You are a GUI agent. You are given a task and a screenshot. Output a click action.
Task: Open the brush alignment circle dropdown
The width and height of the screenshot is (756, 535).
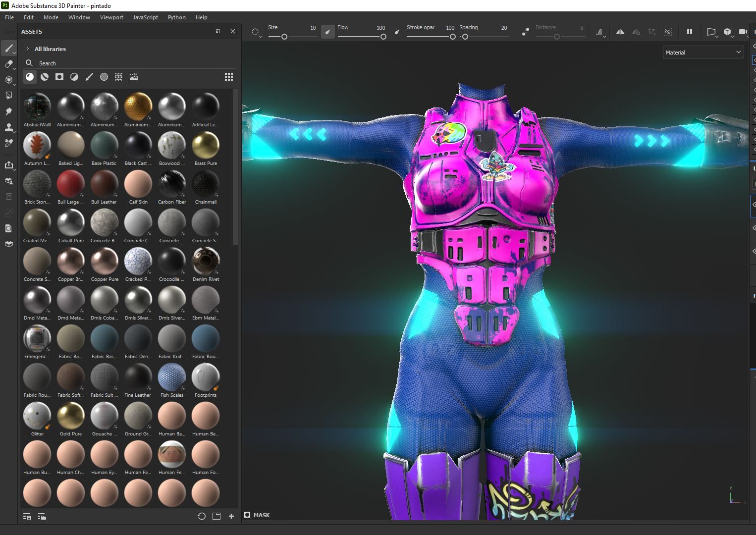256,32
